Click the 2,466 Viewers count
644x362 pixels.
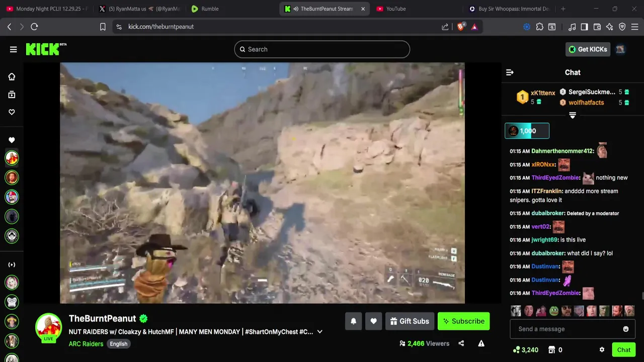pyautogui.click(x=424, y=343)
